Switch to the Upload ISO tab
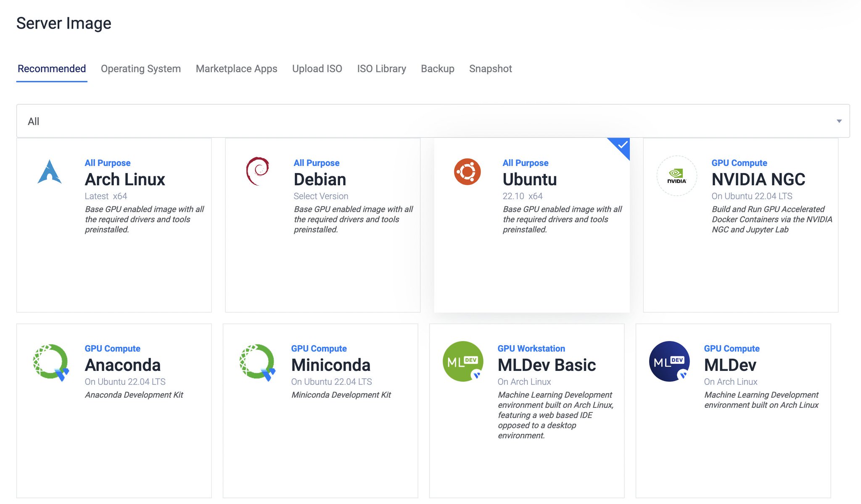 click(317, 68)
